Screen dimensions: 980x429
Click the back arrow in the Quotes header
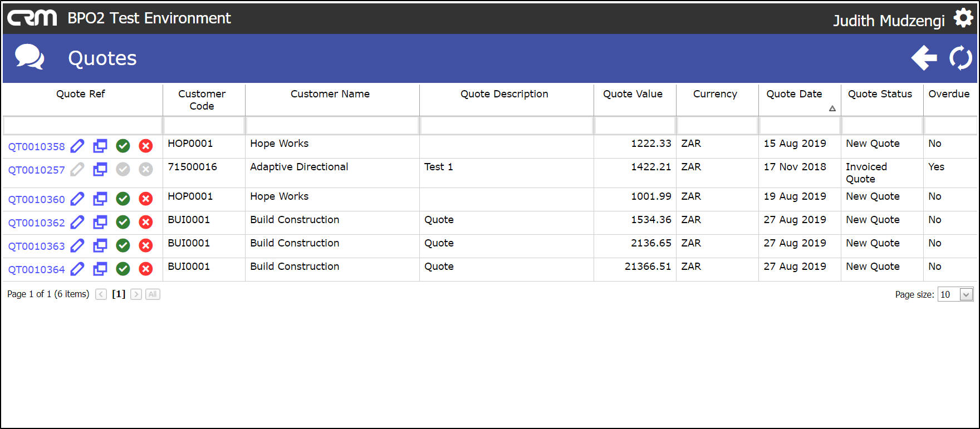click(x=924, y=58)
